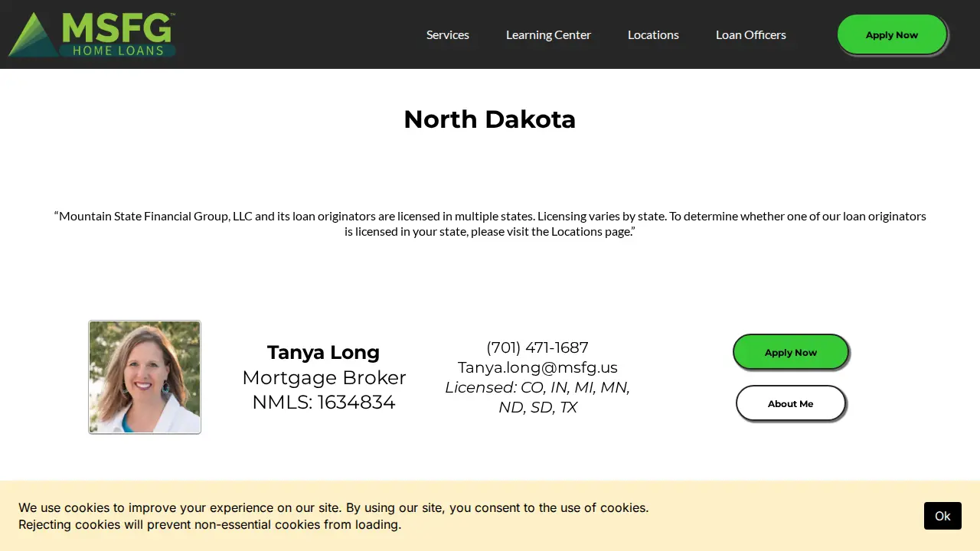Click the Mortgage Broker title text

(324, 377)
